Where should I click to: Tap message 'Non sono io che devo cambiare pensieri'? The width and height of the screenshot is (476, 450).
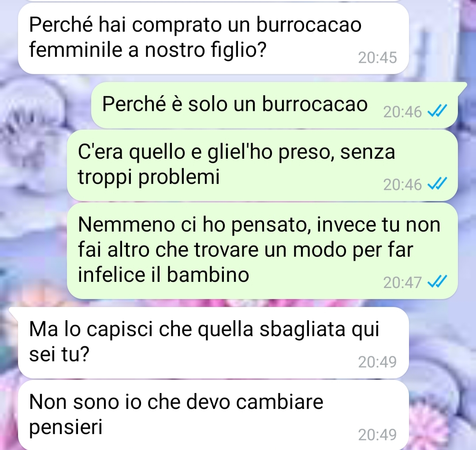pyautogui.click(x=213, y=415)
